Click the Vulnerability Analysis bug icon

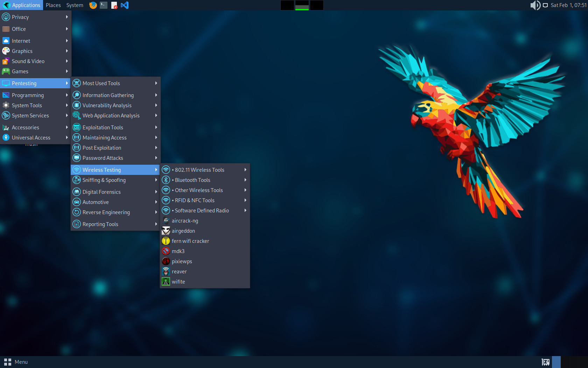click(x=77, y=105)
